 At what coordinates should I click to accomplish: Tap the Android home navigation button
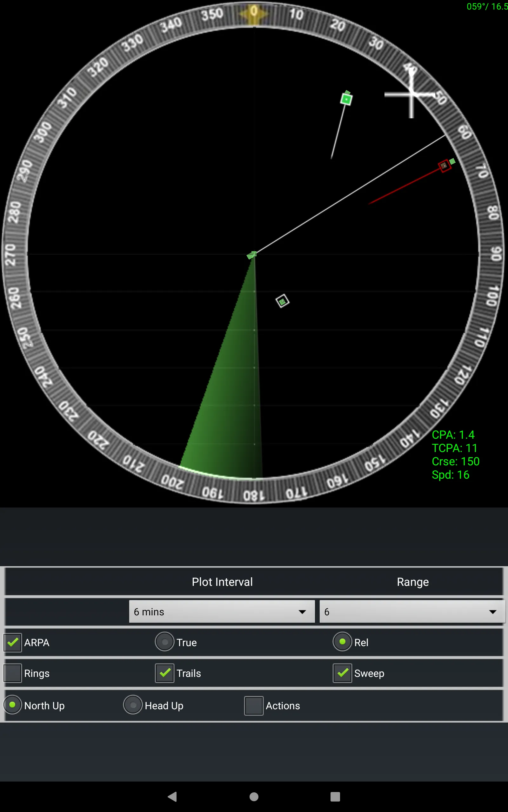click(254, 796)
